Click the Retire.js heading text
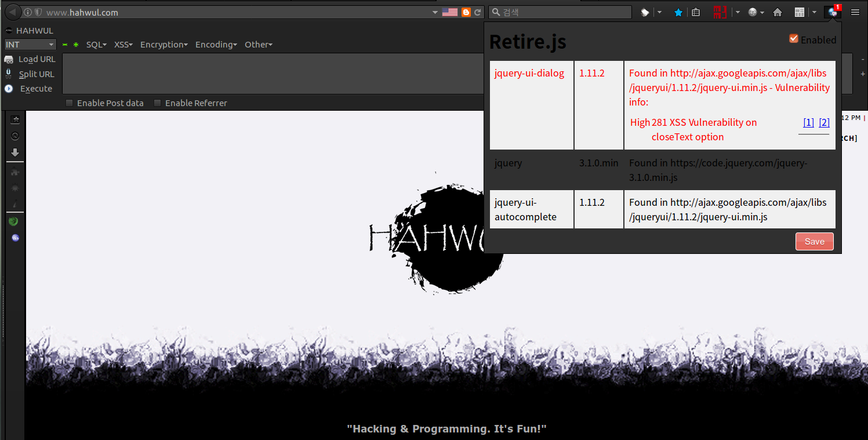The width and height of the screenshot is (868, 440). [528, 42]
